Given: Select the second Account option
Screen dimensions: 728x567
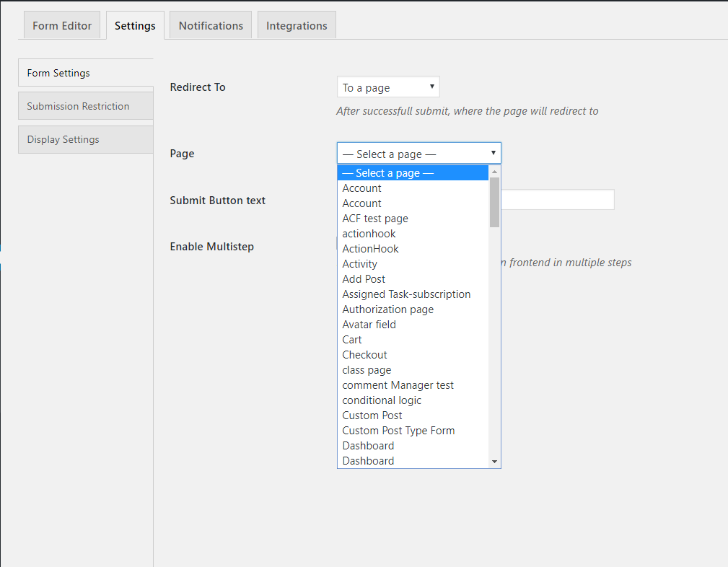Looking at the screenshot, I should [413, 203].
